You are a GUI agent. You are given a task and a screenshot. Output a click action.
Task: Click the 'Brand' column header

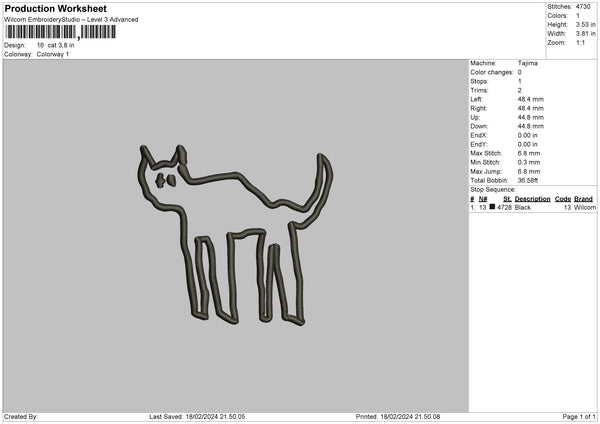(x=583, y=199)
